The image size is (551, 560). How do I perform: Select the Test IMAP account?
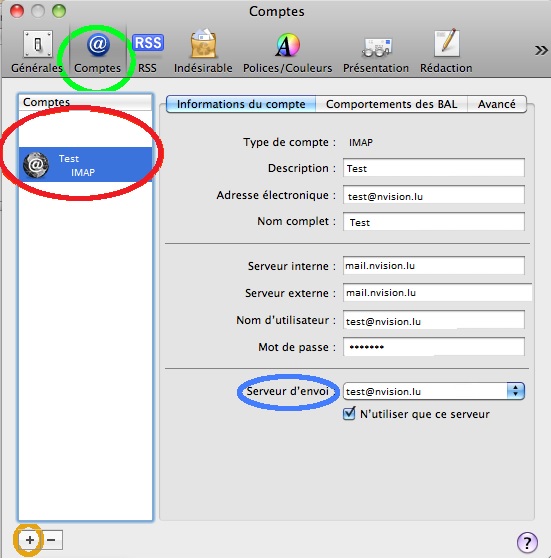click(x=85, y=165)
